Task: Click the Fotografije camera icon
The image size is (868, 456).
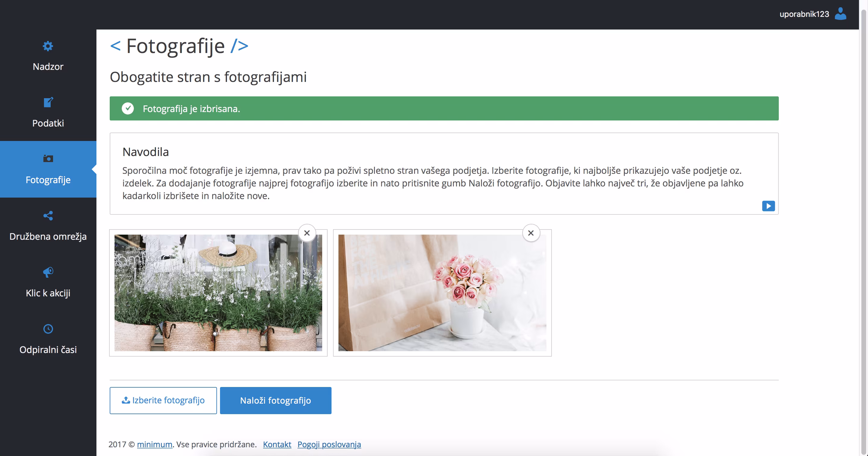Action: coord(48,158)
